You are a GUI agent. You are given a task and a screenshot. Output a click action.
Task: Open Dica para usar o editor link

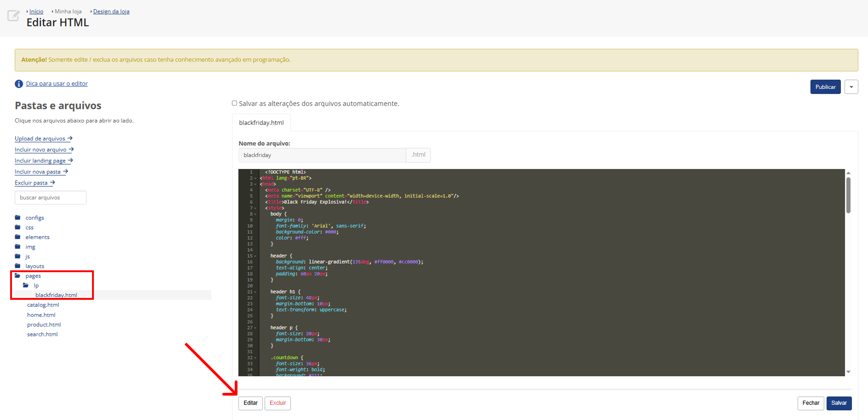click(57, 84)
